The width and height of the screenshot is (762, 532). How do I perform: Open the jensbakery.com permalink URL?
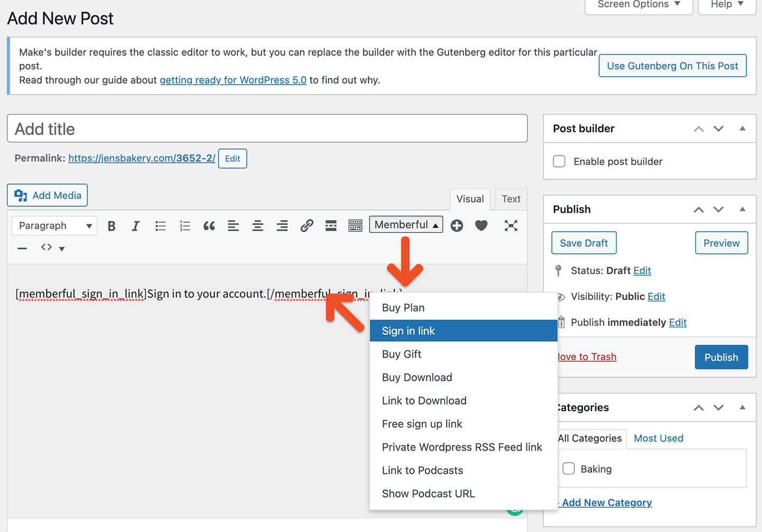tap(142, 158)
